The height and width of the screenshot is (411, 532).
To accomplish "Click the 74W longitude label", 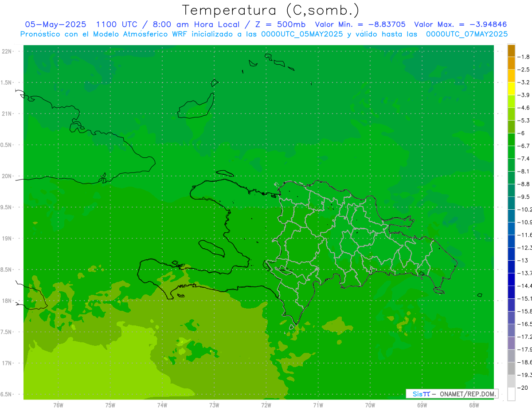I will tap(162, 405).
